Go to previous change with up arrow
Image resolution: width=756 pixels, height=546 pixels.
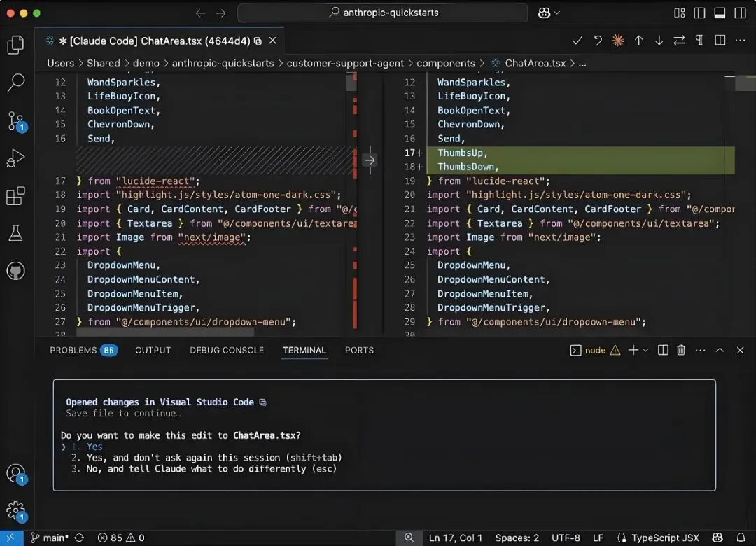click(639, 41)
